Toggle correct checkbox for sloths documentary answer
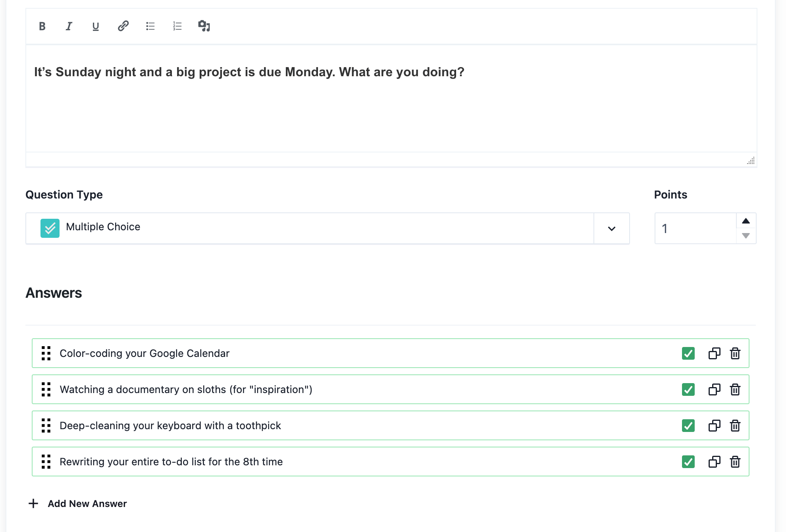 click(688, 389)
